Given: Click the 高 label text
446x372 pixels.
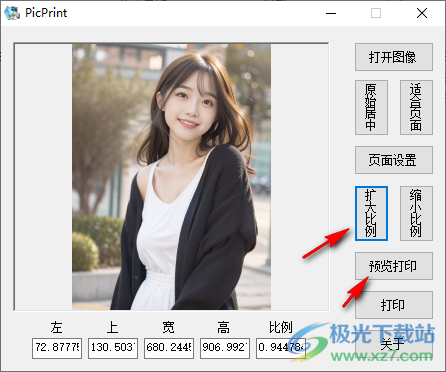Looking at the screenshot, I should click(224, 328).
